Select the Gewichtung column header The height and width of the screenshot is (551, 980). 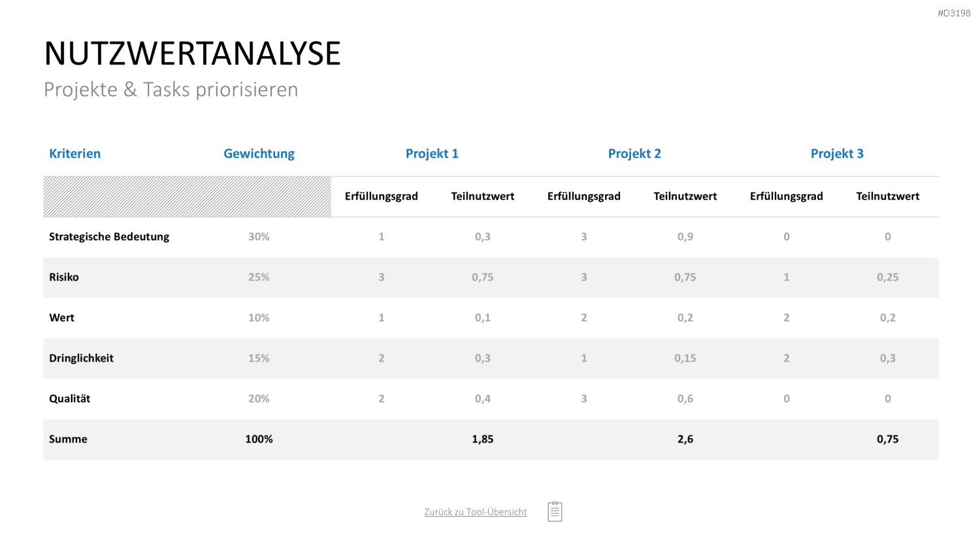point(259,153)
